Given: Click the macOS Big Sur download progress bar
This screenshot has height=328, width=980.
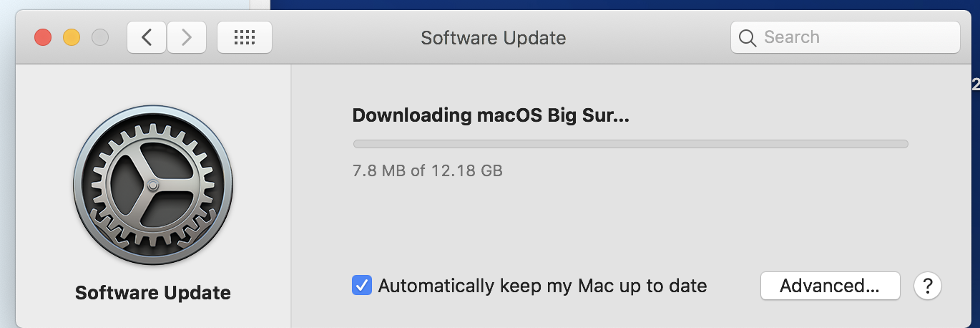Looking at the screenshot, I should [631, 144].
